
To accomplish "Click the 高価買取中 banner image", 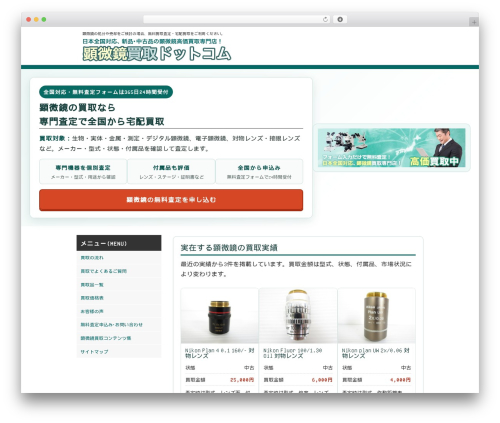I will tap(392, 148).
